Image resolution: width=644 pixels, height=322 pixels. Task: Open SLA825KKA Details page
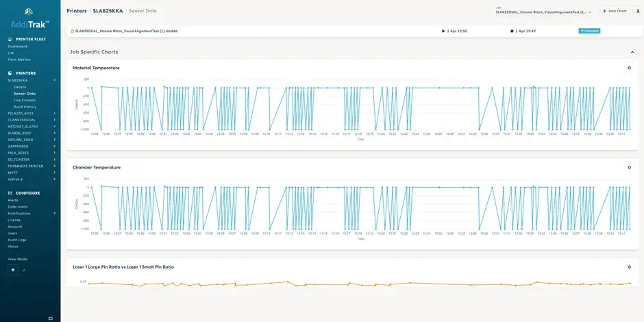tap(20, 87)
